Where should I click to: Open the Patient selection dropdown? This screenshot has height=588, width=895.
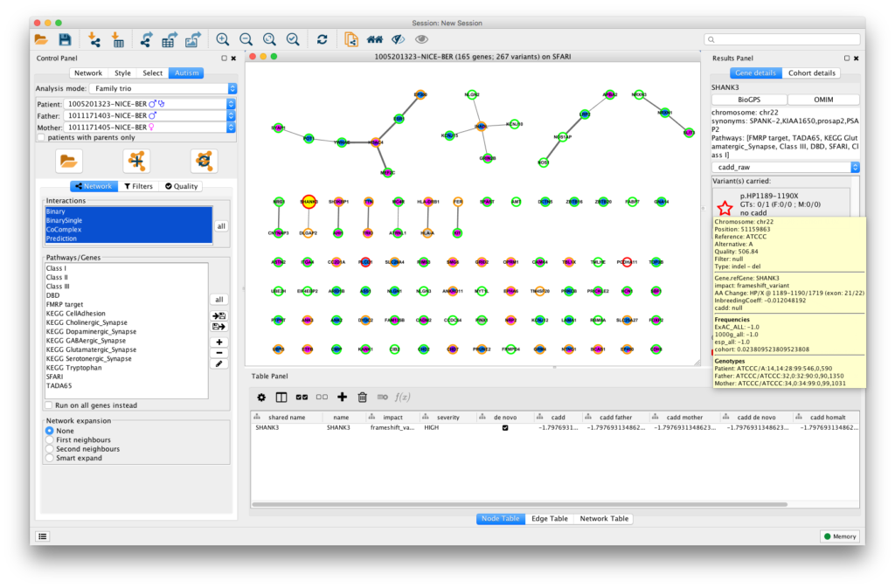[231, 104]
